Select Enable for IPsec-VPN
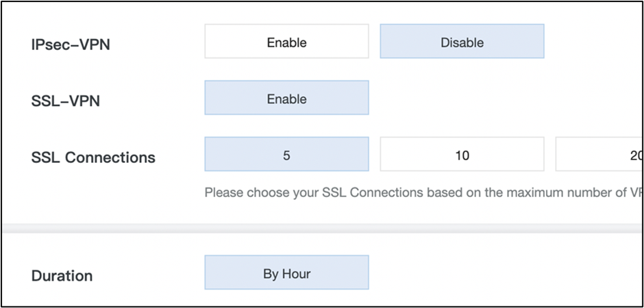This screenshot has height=308, width=644. click(286, 42)
